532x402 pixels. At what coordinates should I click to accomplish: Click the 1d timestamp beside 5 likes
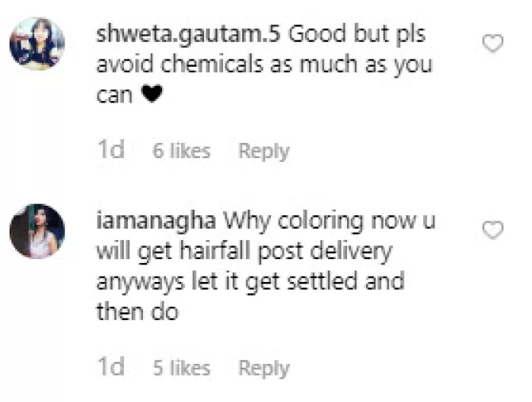point(111,367)
